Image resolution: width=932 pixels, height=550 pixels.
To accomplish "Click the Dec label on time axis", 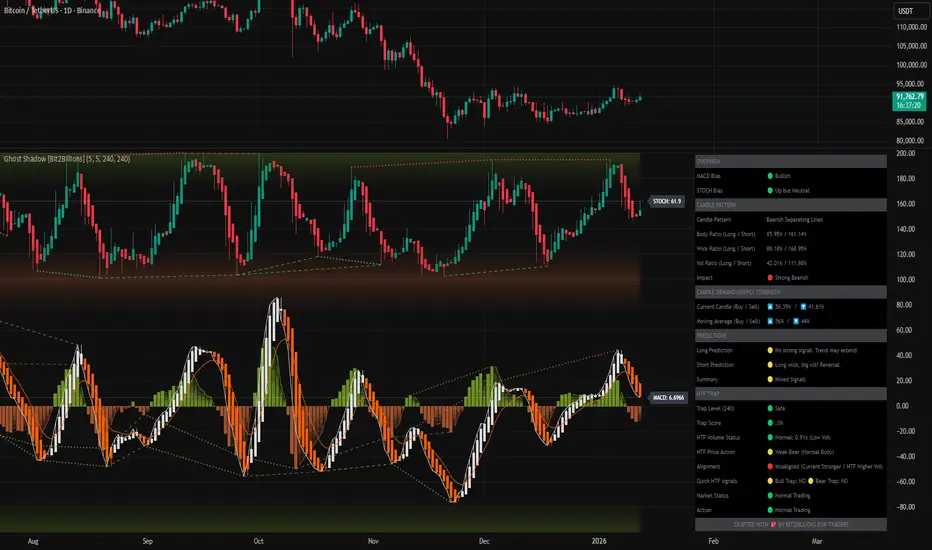I will 484,541.
